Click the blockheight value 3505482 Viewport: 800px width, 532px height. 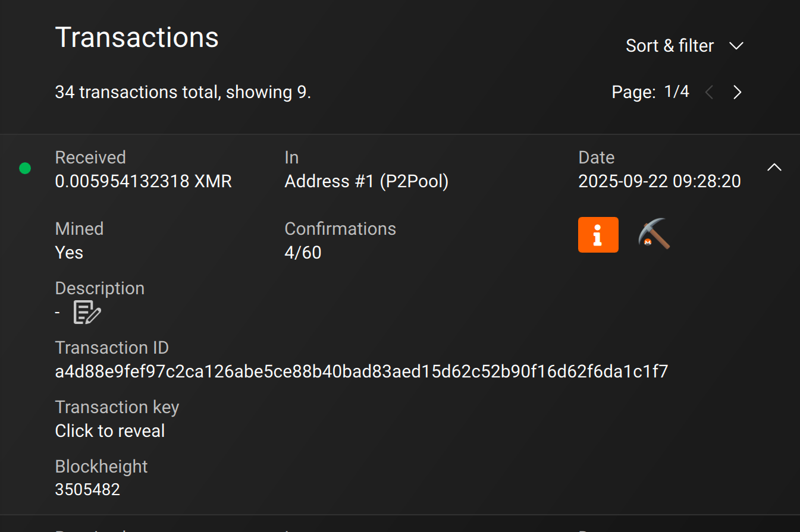(x=87, y=490)
